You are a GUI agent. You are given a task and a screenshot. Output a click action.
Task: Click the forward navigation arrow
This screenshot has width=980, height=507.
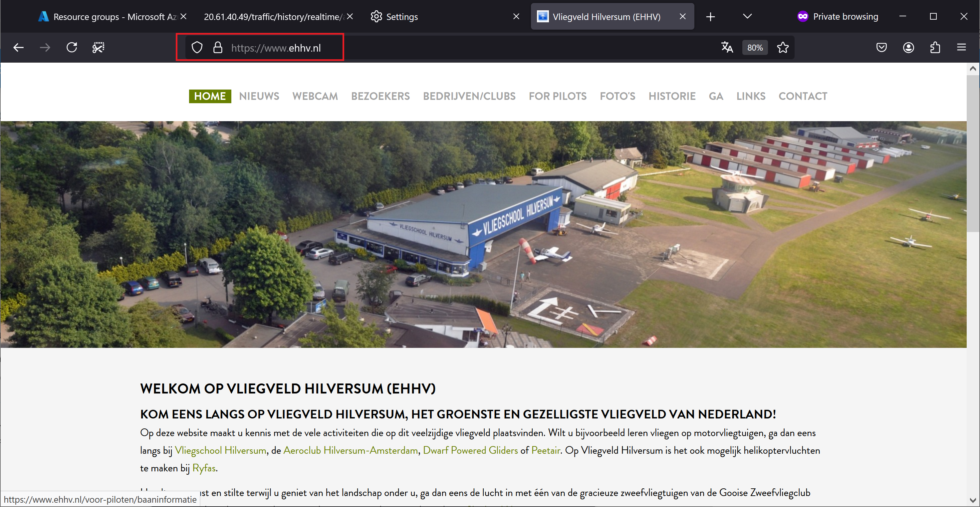point(45,48)
